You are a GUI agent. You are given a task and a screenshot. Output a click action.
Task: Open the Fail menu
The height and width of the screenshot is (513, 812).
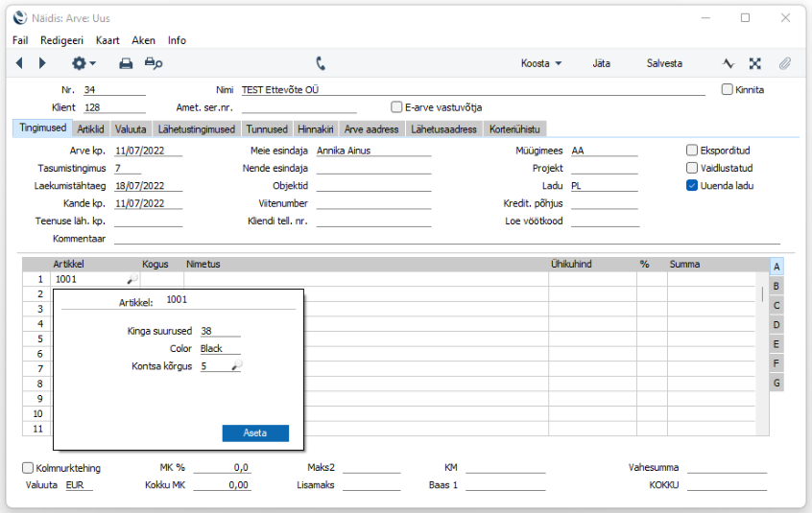click(20, 40)
